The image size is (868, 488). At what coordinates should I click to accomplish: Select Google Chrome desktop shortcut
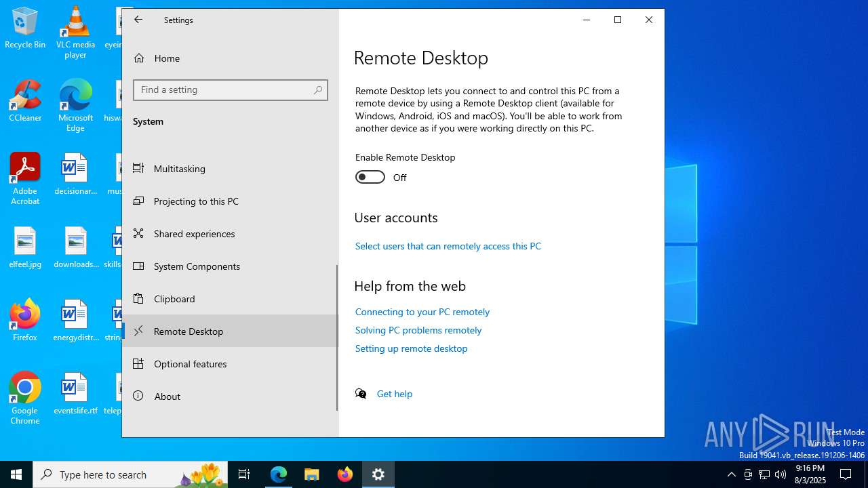click(25, 399)
